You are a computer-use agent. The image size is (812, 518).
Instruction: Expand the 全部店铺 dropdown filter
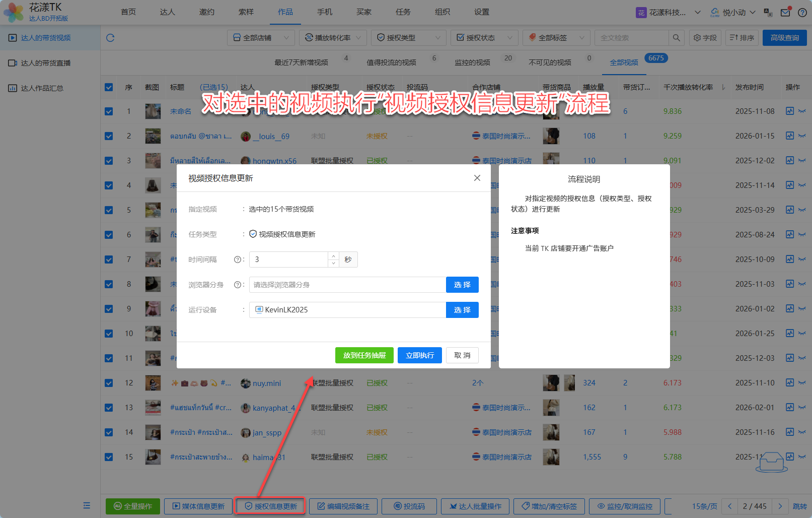[x=261, y=38]
